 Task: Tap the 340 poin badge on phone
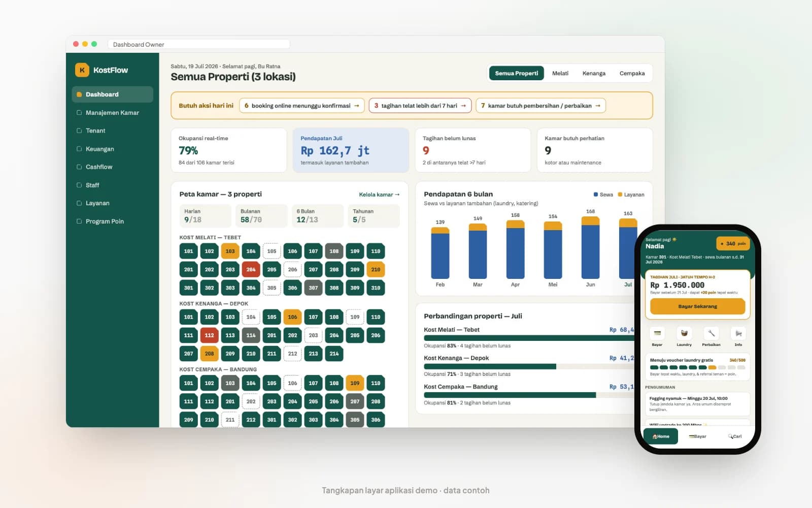(x=733, y=243)
